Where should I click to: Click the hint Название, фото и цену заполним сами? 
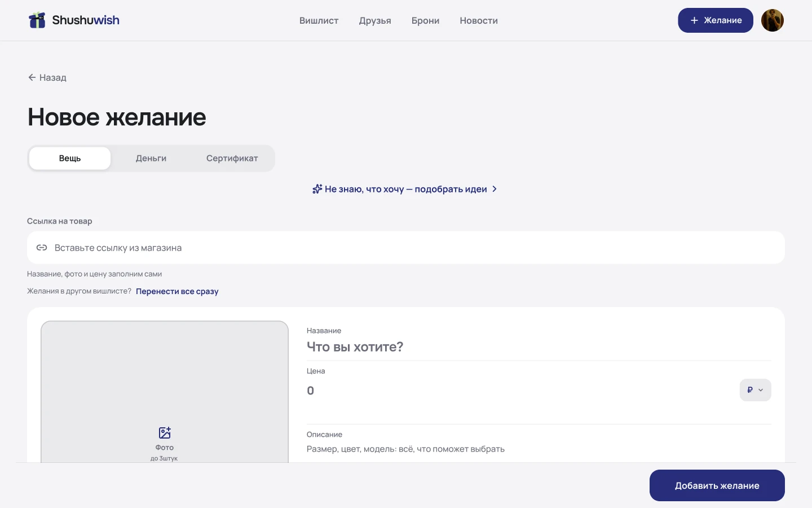95,274
